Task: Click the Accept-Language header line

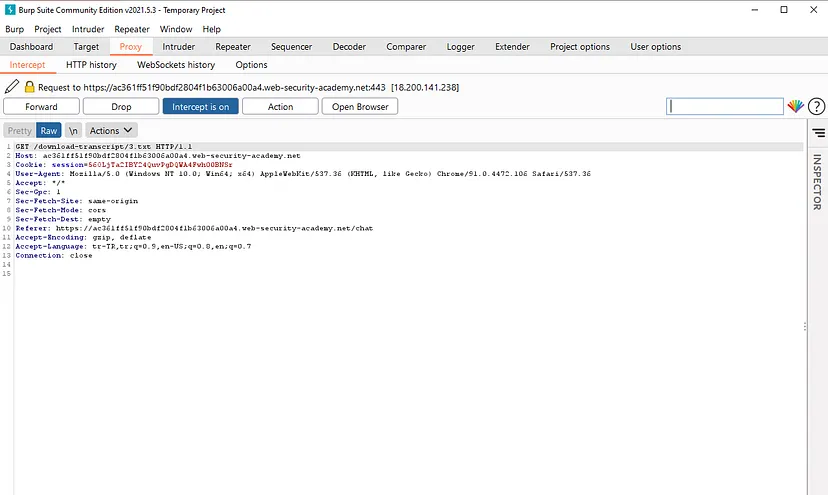Action: (133, 246)
